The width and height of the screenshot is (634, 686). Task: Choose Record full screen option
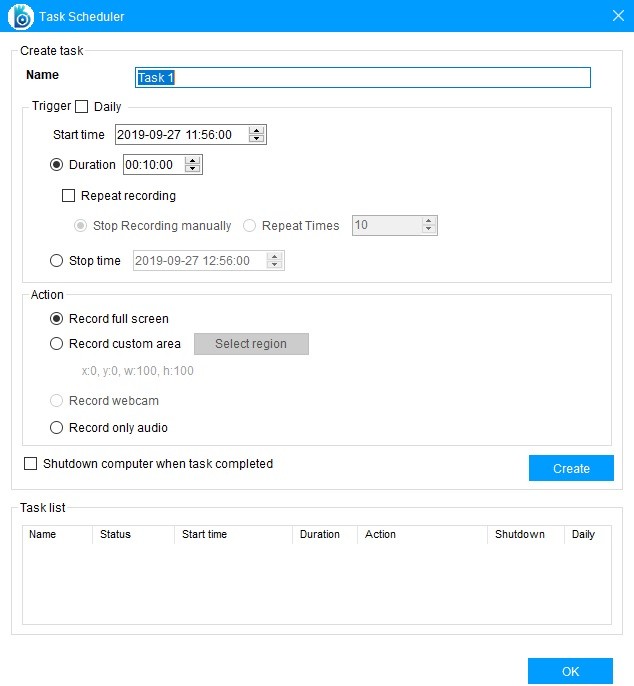pos(57,319)
